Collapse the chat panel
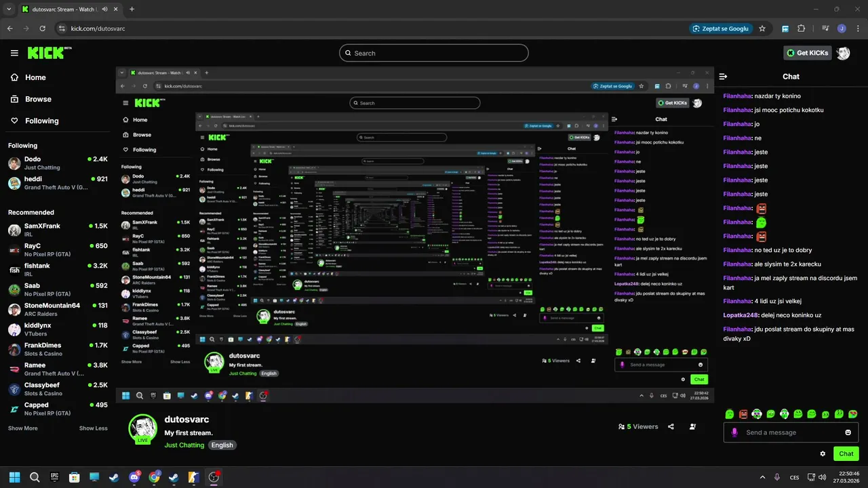 [723, 77]
